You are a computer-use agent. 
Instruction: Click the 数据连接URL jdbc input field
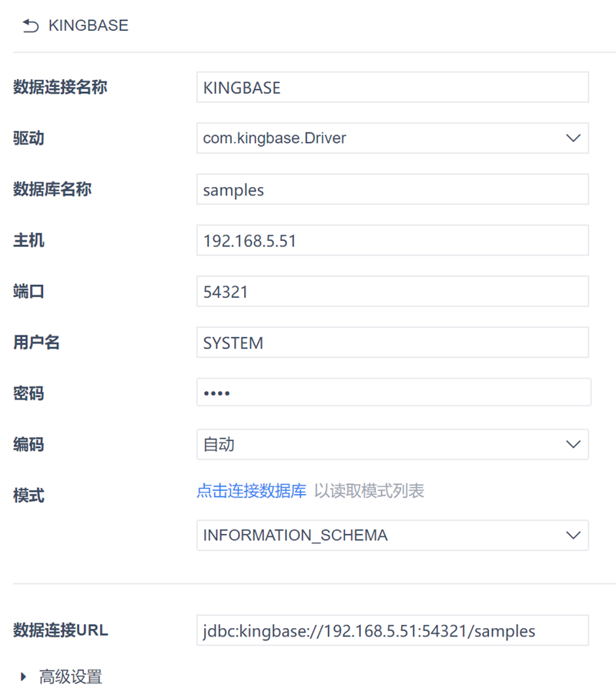(x=392, y=630)
